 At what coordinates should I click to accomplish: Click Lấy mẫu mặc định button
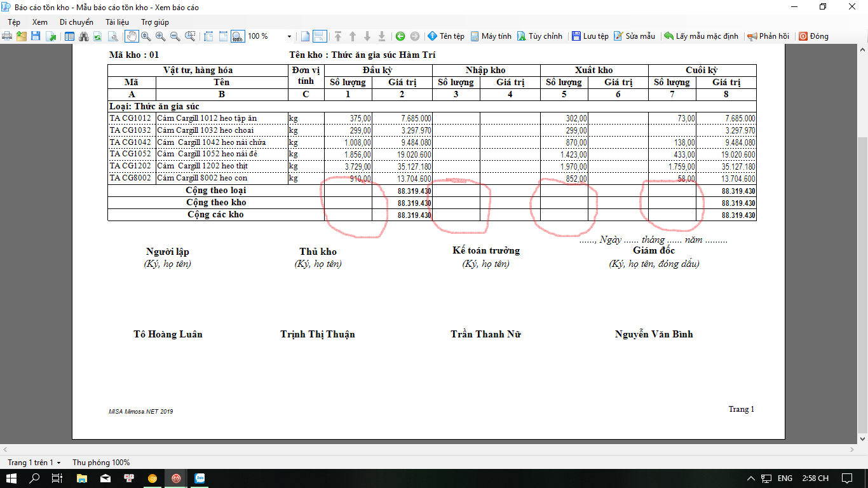point(701,36)
